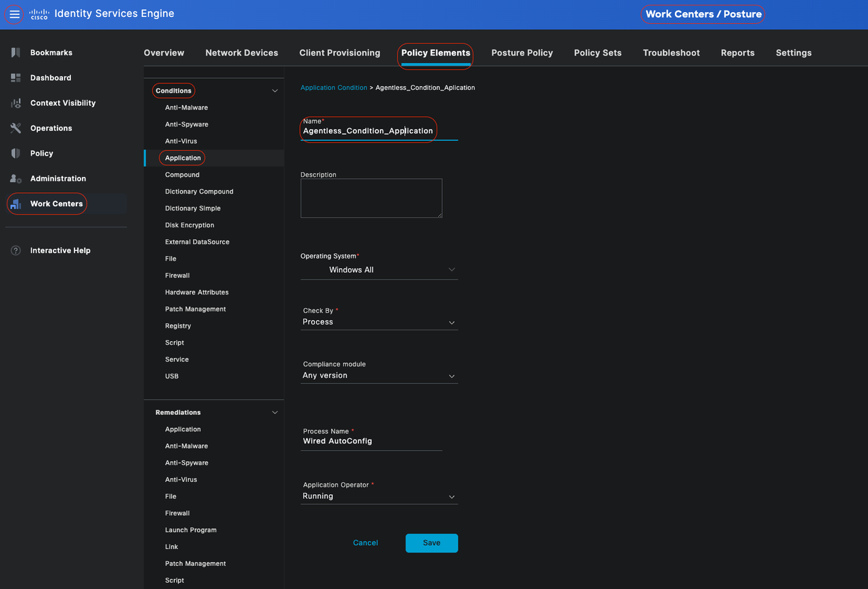Select Anti-Virus under Conditions
This screenshot has width=868, height=589.
tap(181, 141)
